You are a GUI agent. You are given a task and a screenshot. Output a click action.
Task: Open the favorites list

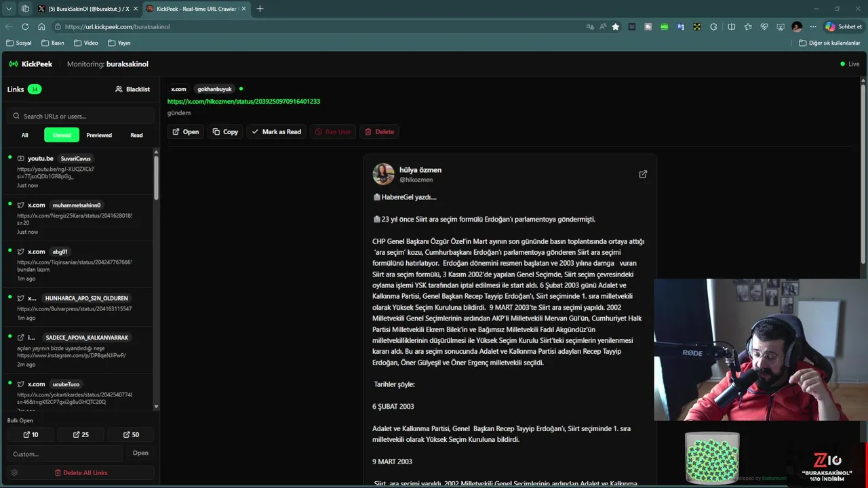(x=748, y=26)
